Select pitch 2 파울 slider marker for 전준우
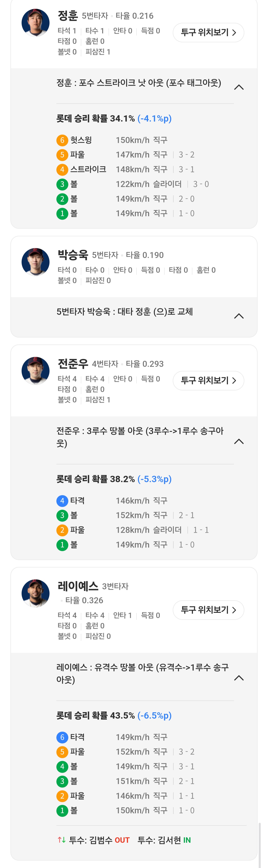 [x=62, y=530]
